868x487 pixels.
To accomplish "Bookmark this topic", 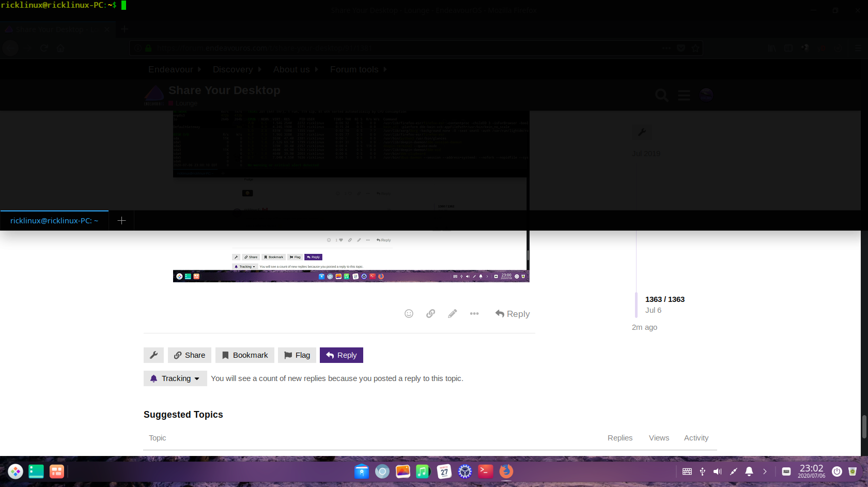I will tap(245, 355).
